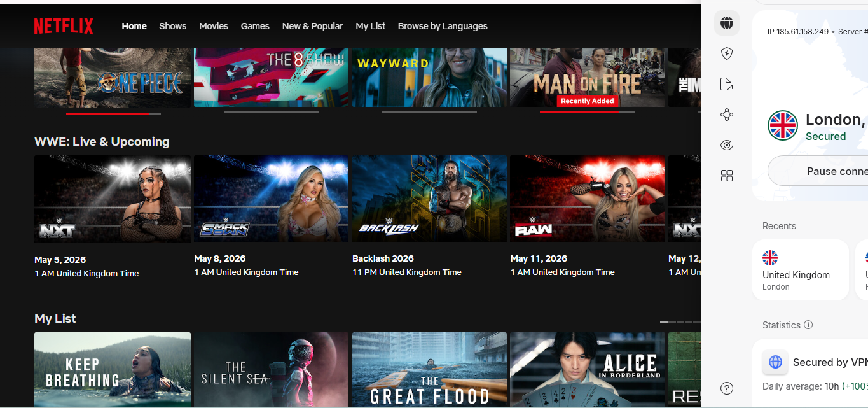Viewport: 868px width, 408px height.
Task: Click the May 11, 2026 date text
Action: 539,258
